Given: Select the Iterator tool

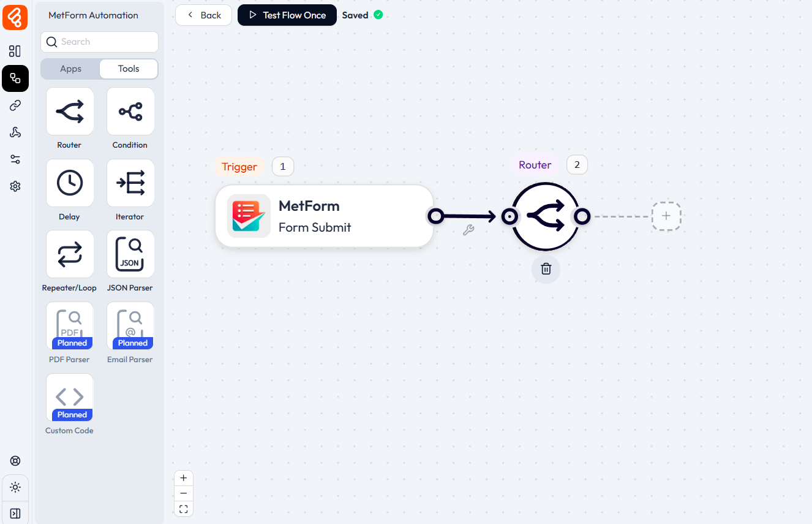Looking at the screenshot, I should 130,183.
